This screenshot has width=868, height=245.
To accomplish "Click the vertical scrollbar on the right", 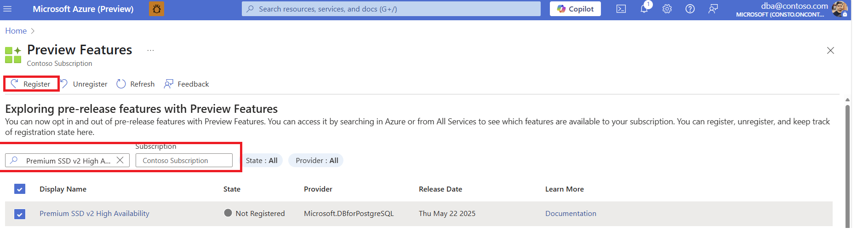I will tap(847, 166).
